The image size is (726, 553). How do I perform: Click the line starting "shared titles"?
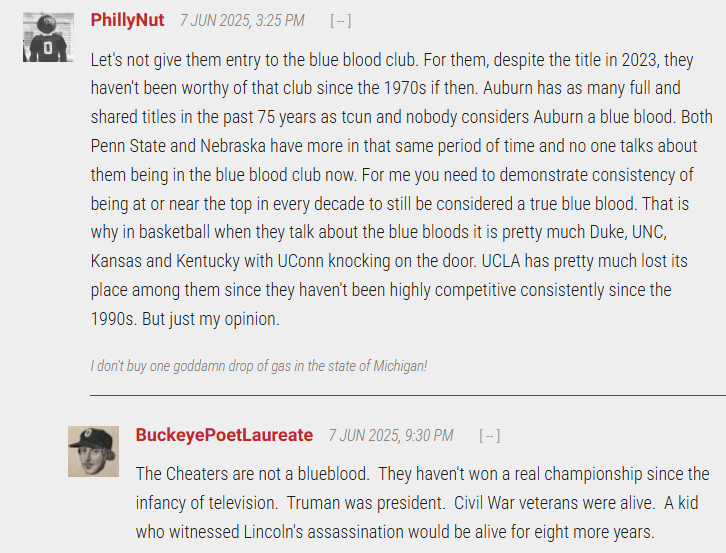(401, 117)
